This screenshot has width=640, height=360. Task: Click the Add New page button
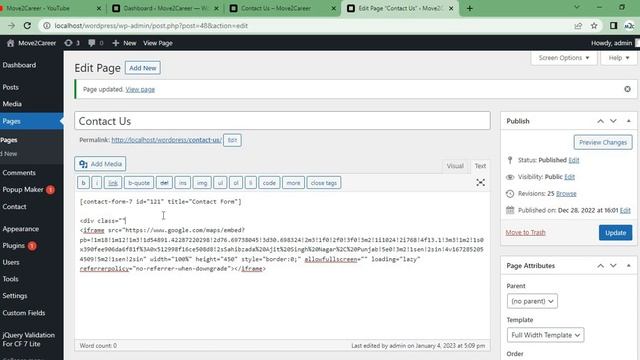pos(142,68)
